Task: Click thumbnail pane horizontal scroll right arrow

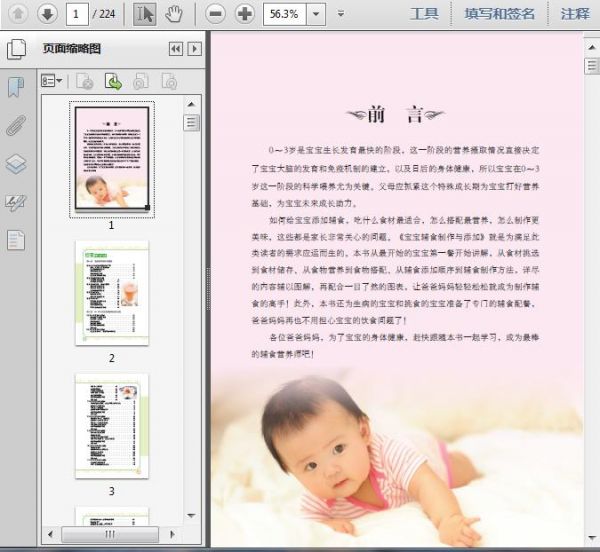Action: pyautogui.click(x=172, y=534)
